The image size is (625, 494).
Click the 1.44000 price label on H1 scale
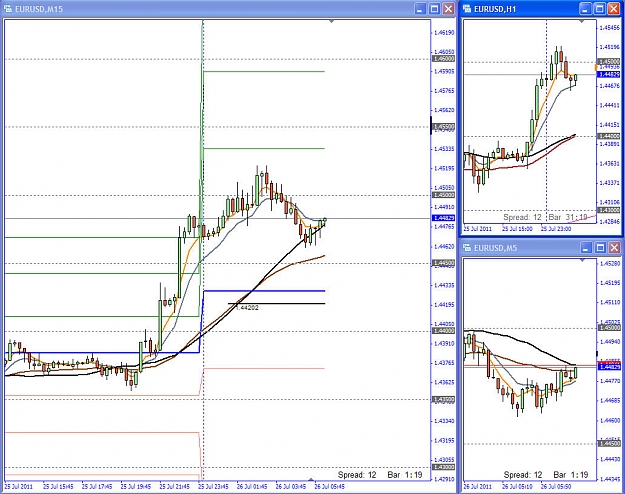pos(609,136)
